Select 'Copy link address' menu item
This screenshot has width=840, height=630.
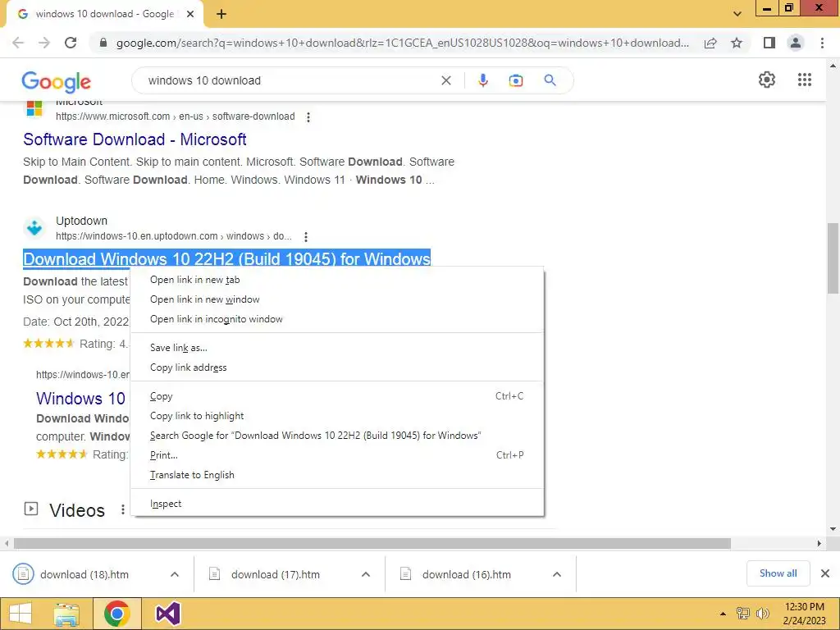coord(337,367)
